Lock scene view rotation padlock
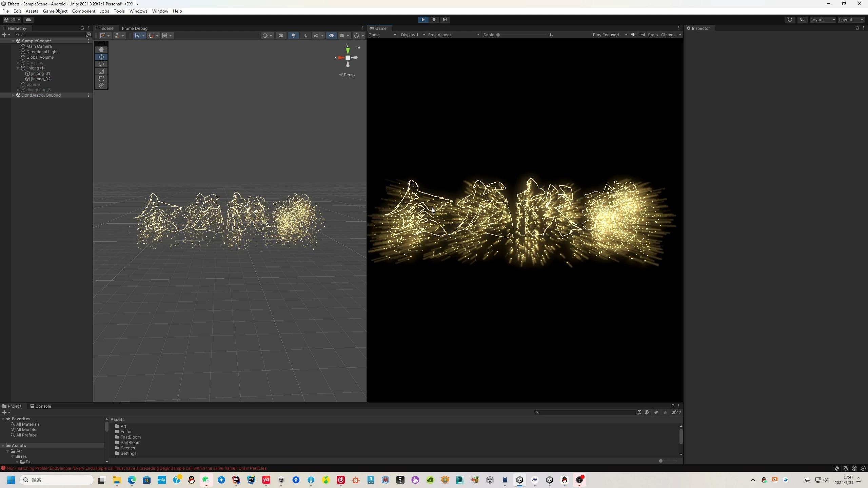868x488 pixels. tap(359, 47)
